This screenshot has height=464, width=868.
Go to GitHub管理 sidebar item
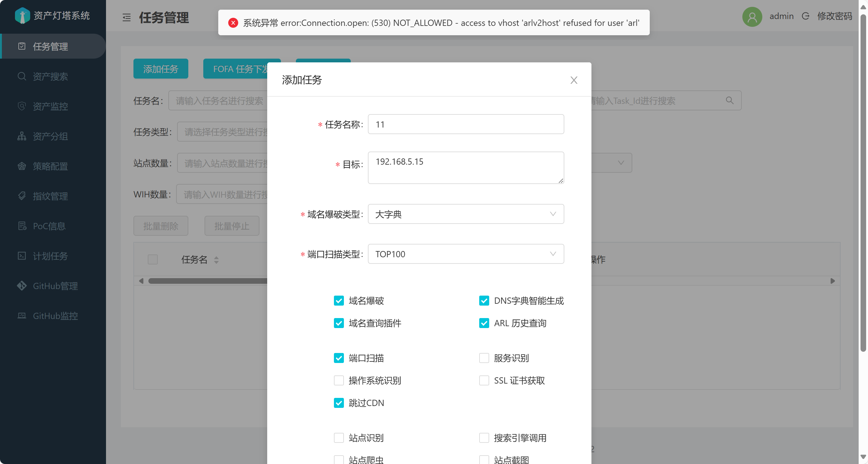[55, 286]
